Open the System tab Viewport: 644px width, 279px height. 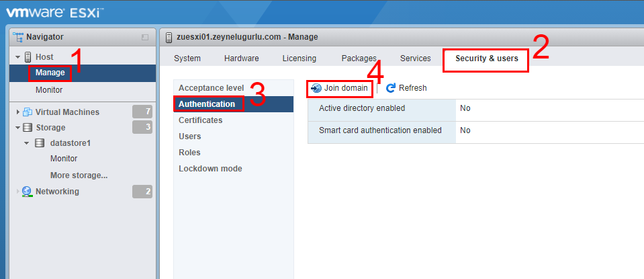click(187, 58)
